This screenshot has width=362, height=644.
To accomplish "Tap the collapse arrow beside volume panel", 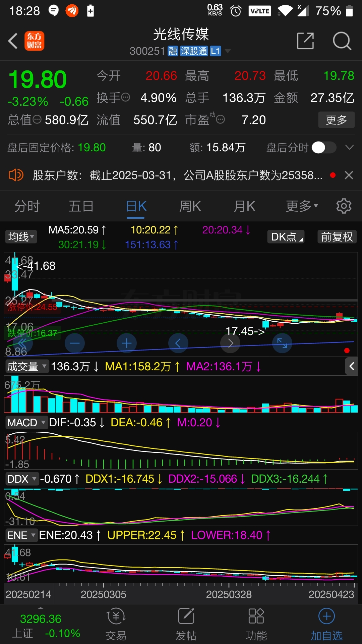I will (x=352, y=366).
